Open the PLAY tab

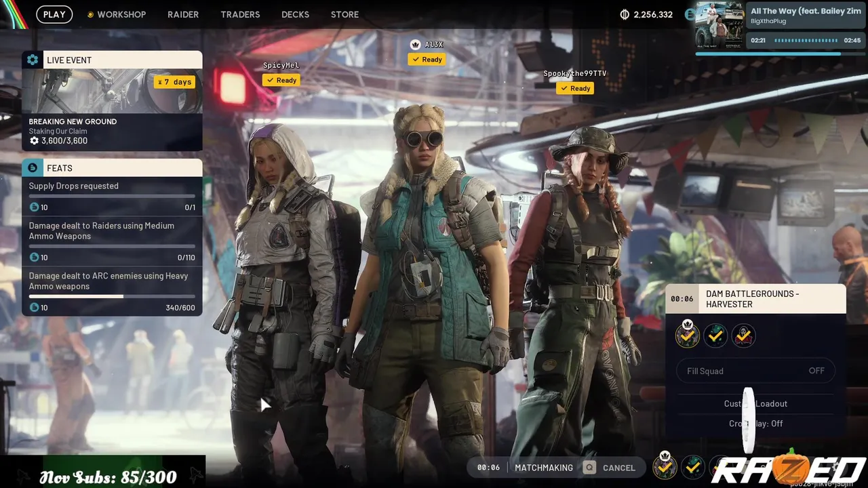point(54,14)
